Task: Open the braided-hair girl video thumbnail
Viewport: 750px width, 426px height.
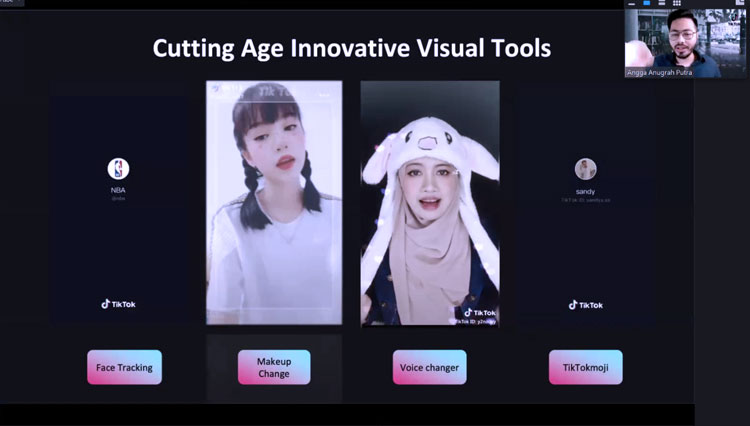Action: (x=274, y=203)
